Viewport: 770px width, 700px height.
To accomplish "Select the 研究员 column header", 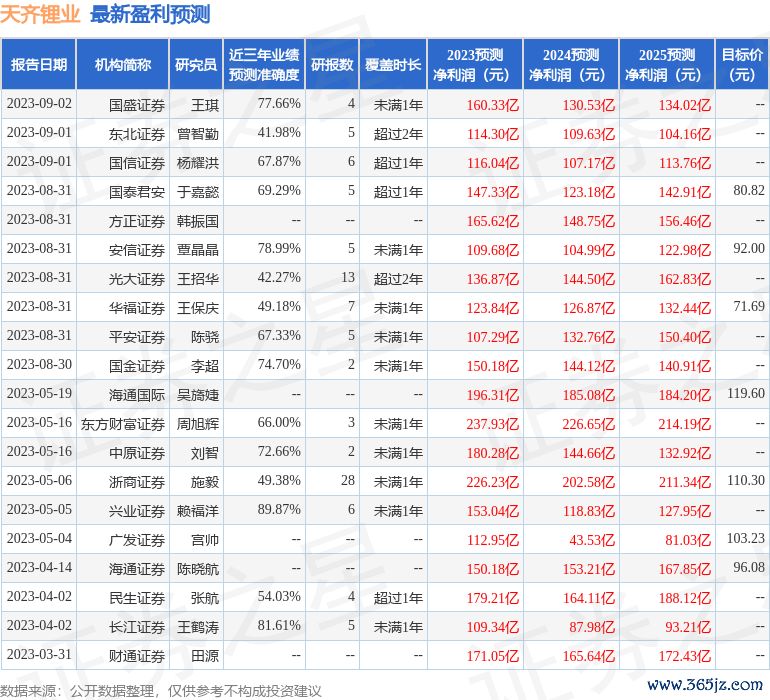I will point(196,64).
